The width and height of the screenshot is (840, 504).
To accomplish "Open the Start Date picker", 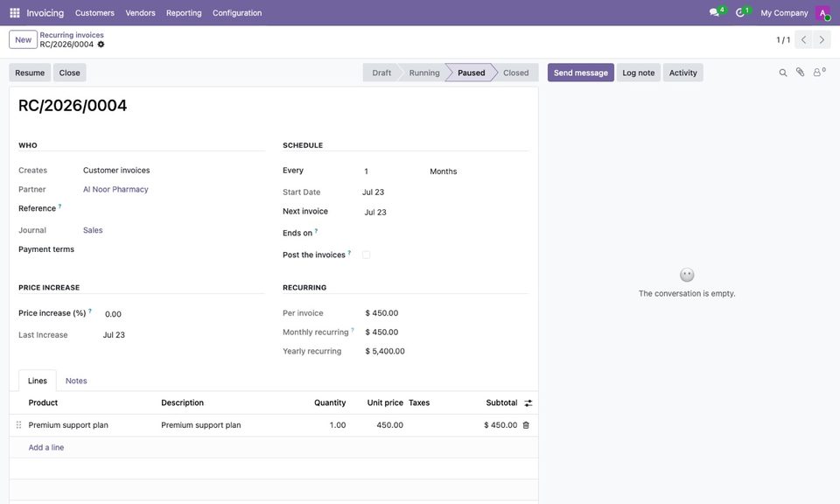I will coord(373,192).
